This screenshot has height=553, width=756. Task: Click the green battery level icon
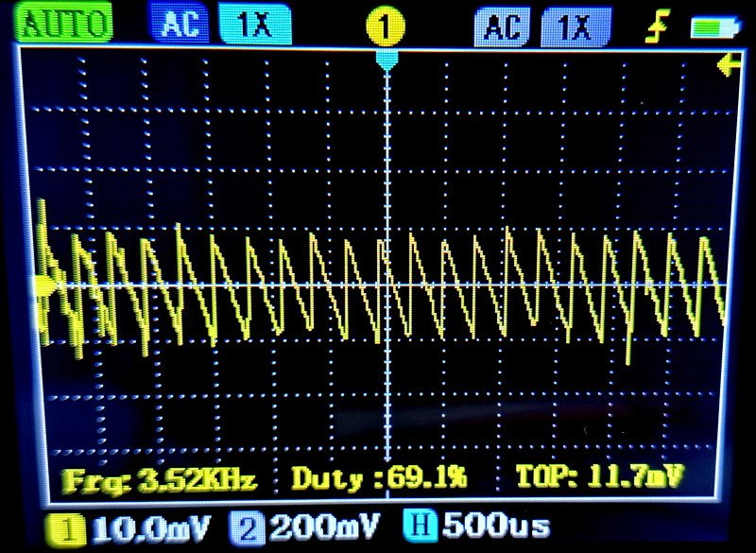point(711,28)
